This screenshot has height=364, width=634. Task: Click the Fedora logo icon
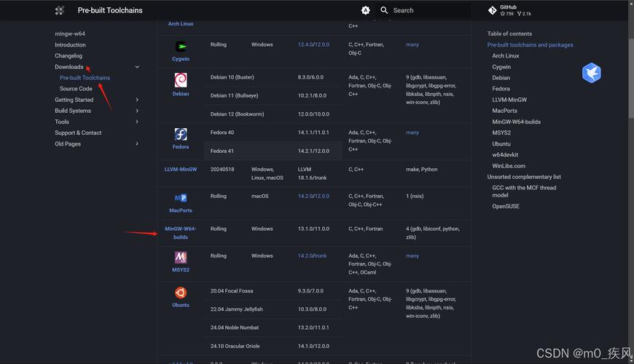[x=181, y=134]
